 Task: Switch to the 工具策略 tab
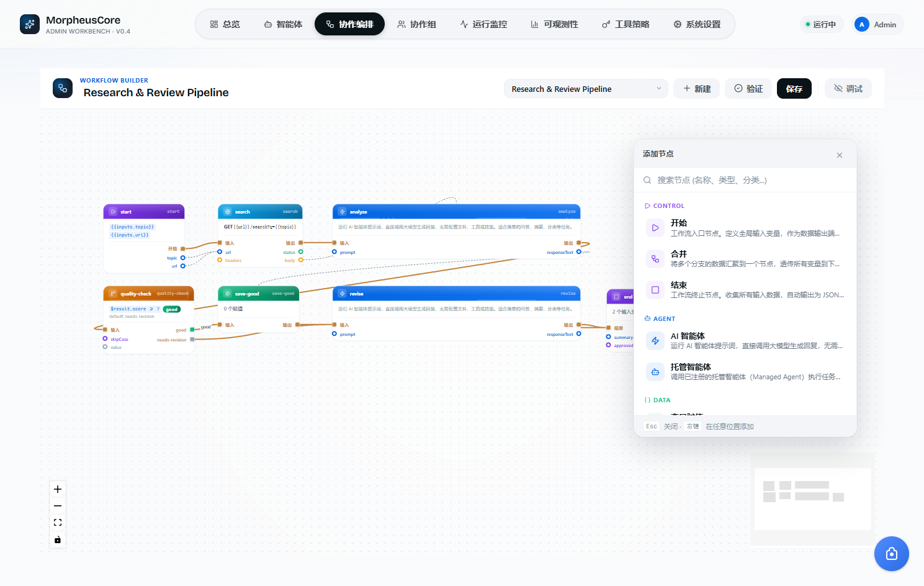pos(626,24)
